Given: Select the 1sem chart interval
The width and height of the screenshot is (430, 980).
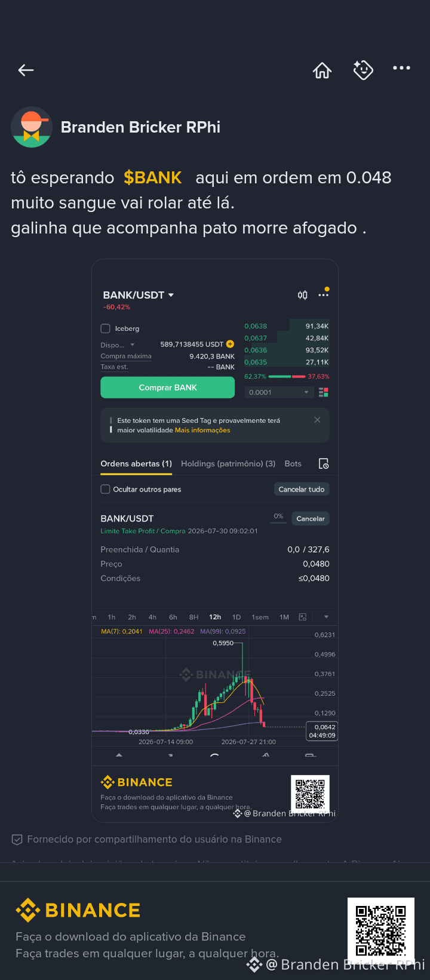Looking at the screenshot, I should pyautogui.click(x=260, y=617).
